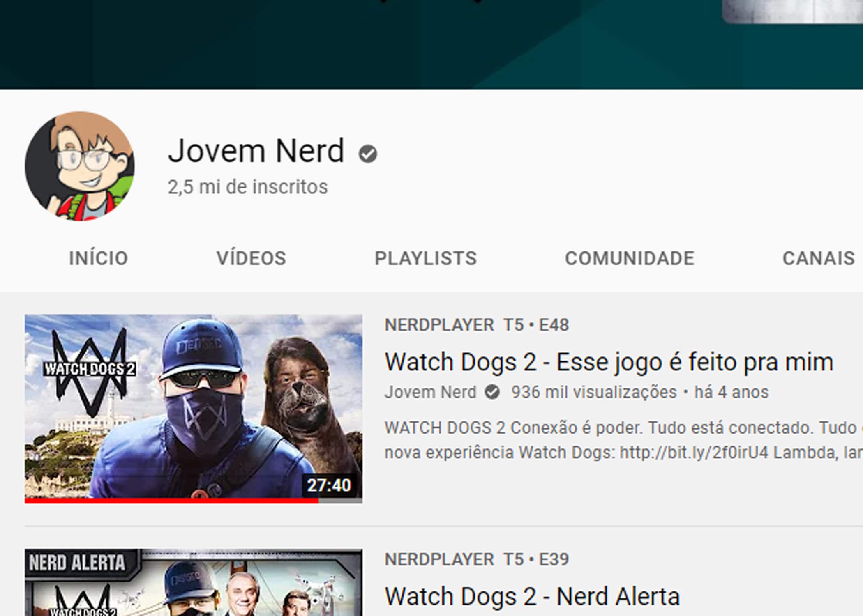863x616 pixels.
Task: Open the Watch Dogs 2 video thumbnail with seal
Action: point(194,409)
